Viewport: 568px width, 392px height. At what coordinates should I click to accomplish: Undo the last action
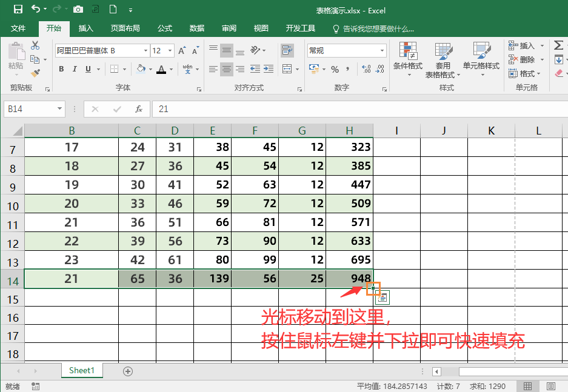(36, 8)
